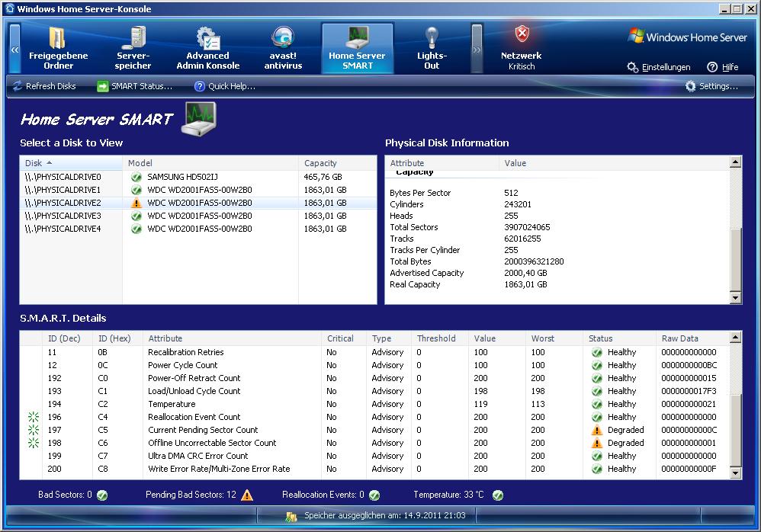Click Temperature 33 °C check icon
Screen dimensions: 761x532
(498, 495)
